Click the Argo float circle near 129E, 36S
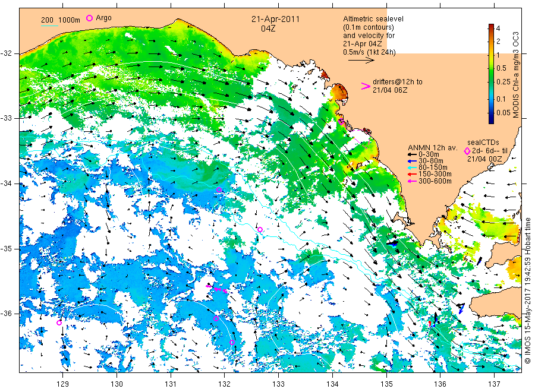Screen dimensions: 535x392 (x=59, y=323)
